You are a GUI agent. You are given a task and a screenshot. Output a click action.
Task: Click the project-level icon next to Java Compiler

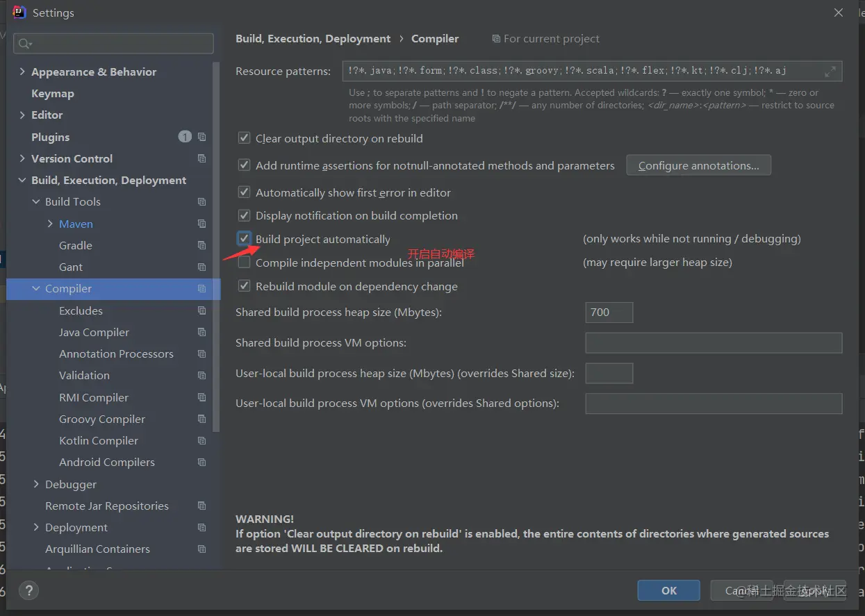[201, 332]
